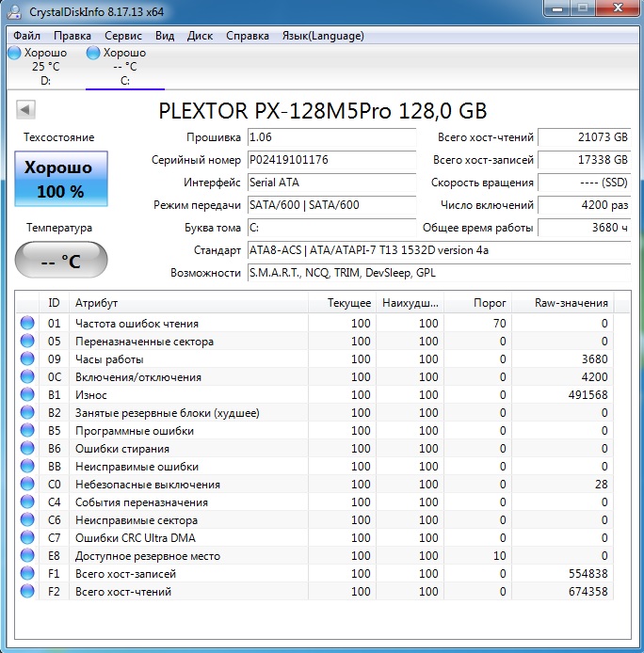Click the orb for Небезопасные выключения
The width and height of the screenshot is (644, 653).
point(27,485)
